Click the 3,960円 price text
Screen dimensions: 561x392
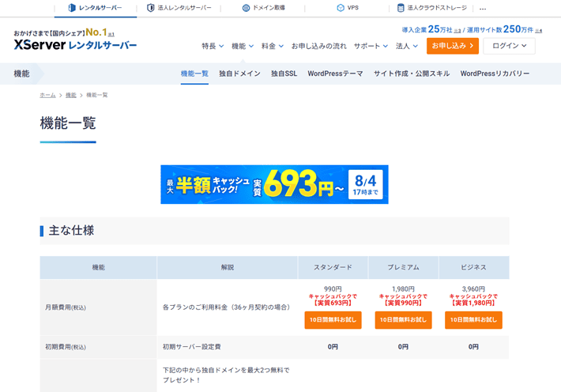pyautogui.click(x=473, y=289)
